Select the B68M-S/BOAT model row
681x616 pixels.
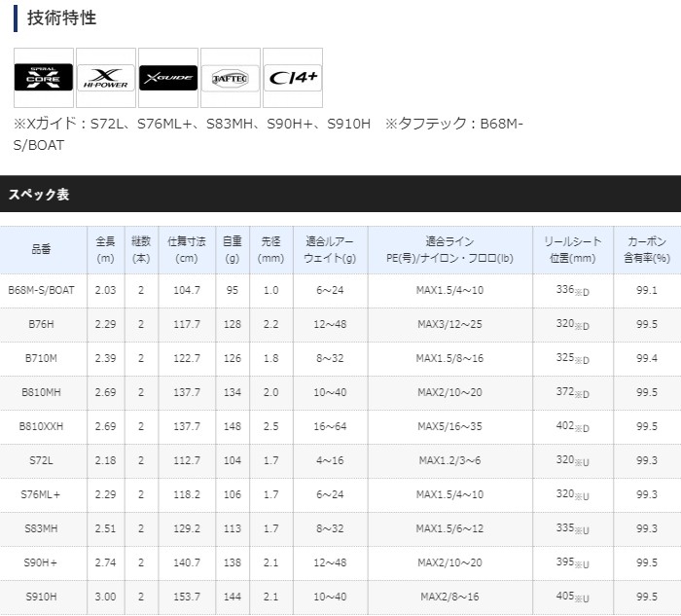point(41,290)
